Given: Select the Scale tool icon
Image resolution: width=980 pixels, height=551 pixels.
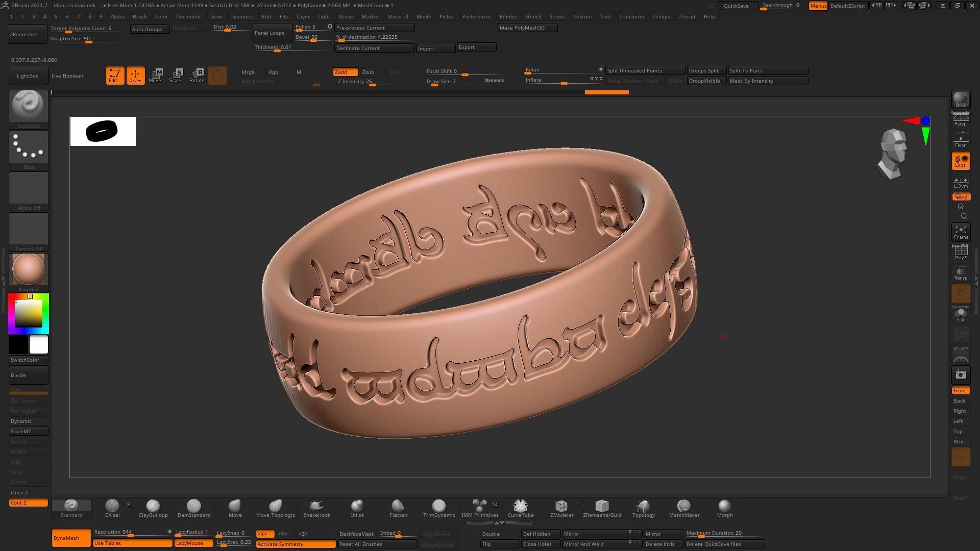Looking at the screenshot, I should (176, 76).
